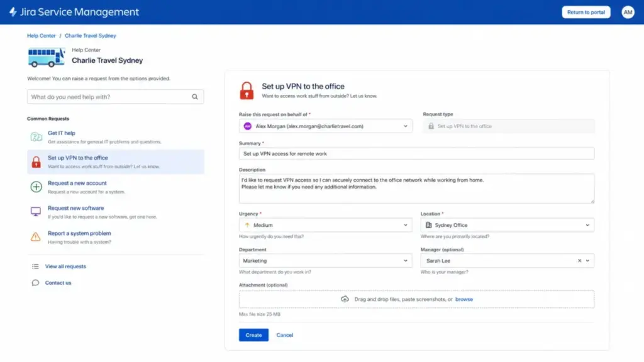
Task: Click the Get IT help question icon
Action: 36,137
